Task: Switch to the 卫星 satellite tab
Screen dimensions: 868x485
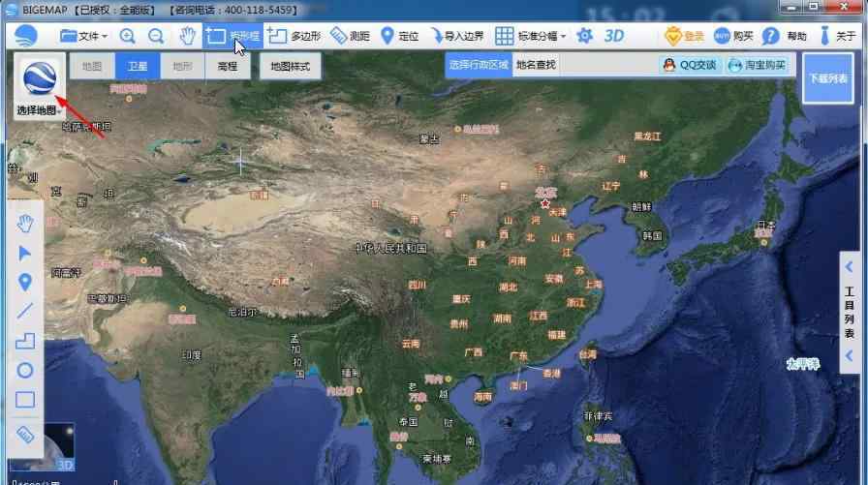Action: (138, 67)
